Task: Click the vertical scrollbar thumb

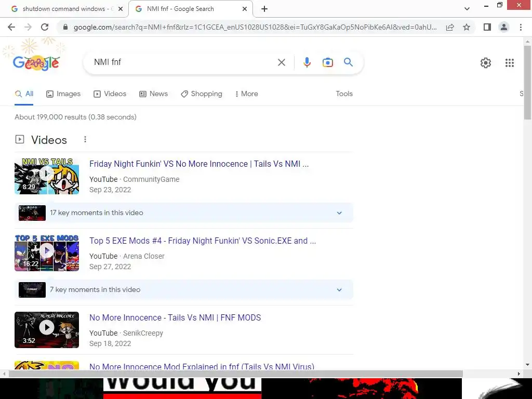Action: click(x=527, y=82)
